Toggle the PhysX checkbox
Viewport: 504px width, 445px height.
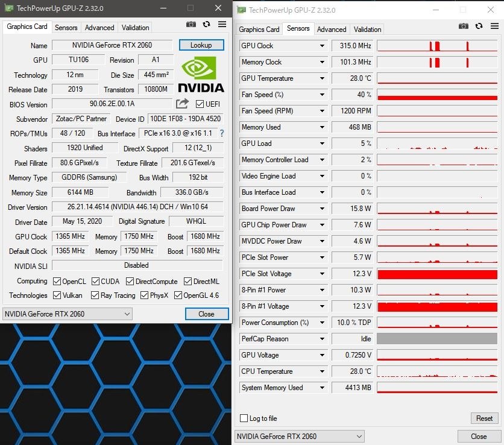tap(144, 295)
